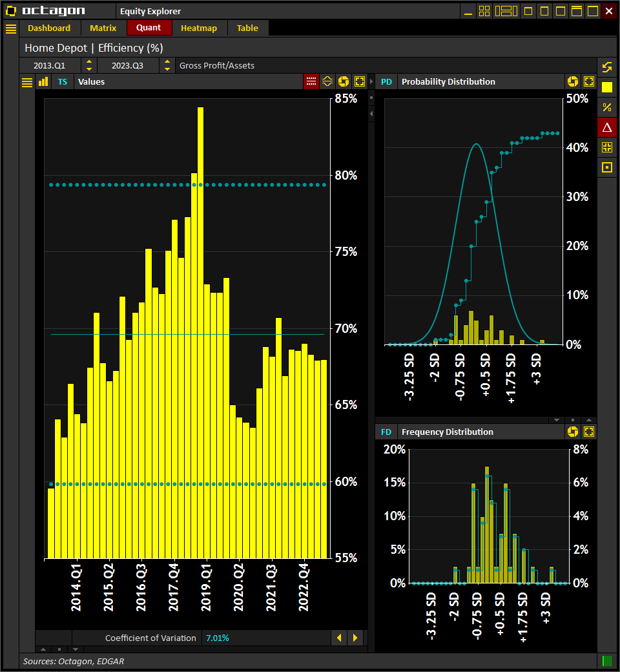
Task: Maximize the Values chart panel
Action: [x=360, y=81]
